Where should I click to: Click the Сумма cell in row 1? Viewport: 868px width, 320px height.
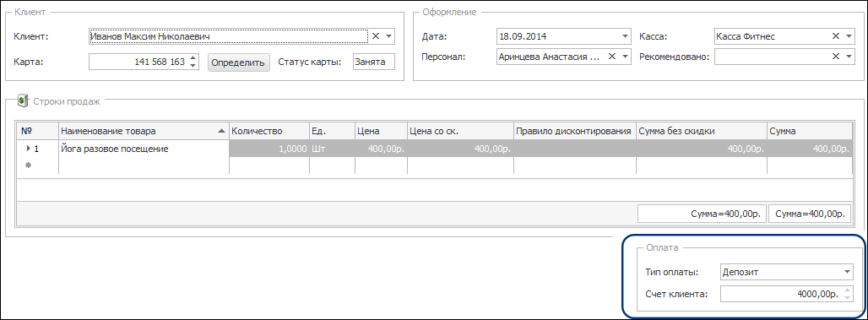pos(810,149)
